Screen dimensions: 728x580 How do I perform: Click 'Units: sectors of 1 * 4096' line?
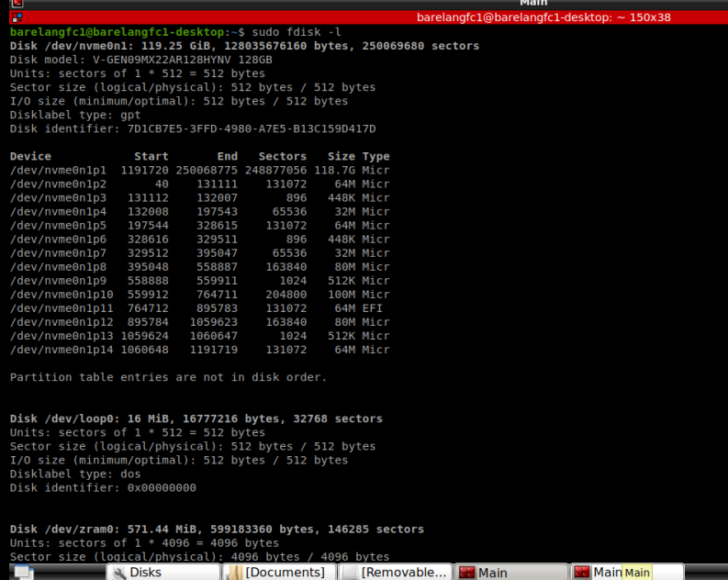tap(144, 543)
